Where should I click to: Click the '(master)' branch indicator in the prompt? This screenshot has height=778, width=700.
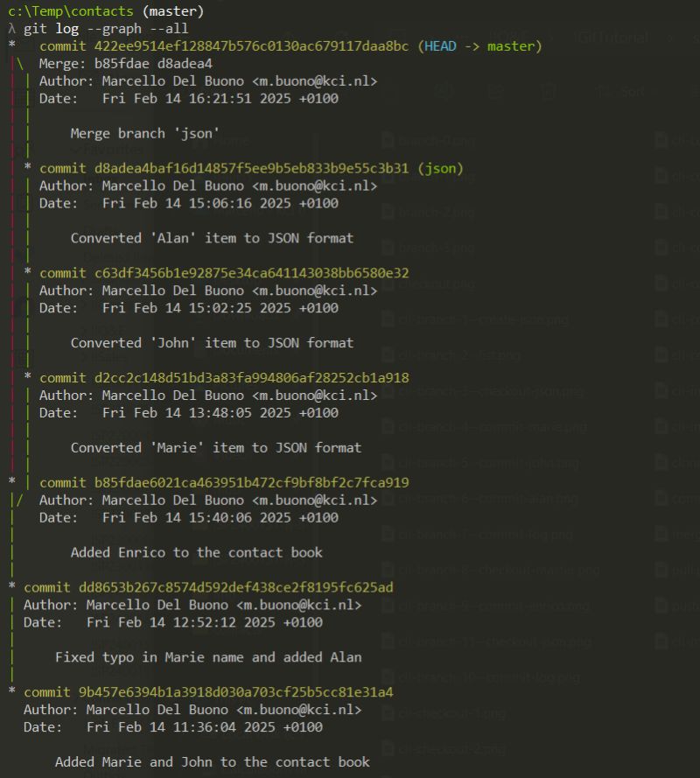click(x=173, y=11)
